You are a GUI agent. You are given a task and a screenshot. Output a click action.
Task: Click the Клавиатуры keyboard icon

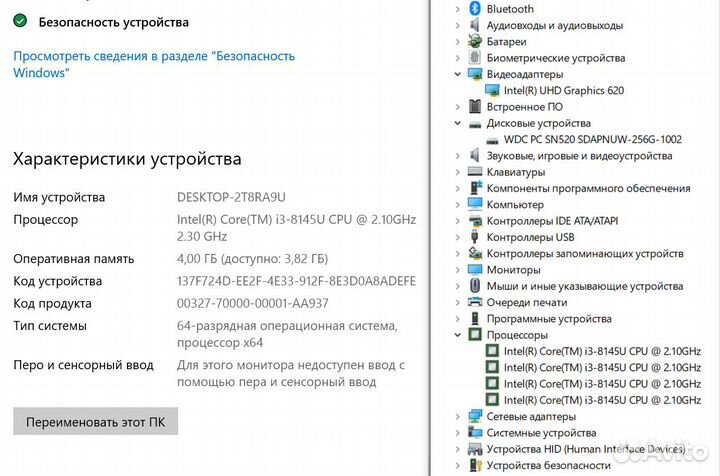coord(475,172)
